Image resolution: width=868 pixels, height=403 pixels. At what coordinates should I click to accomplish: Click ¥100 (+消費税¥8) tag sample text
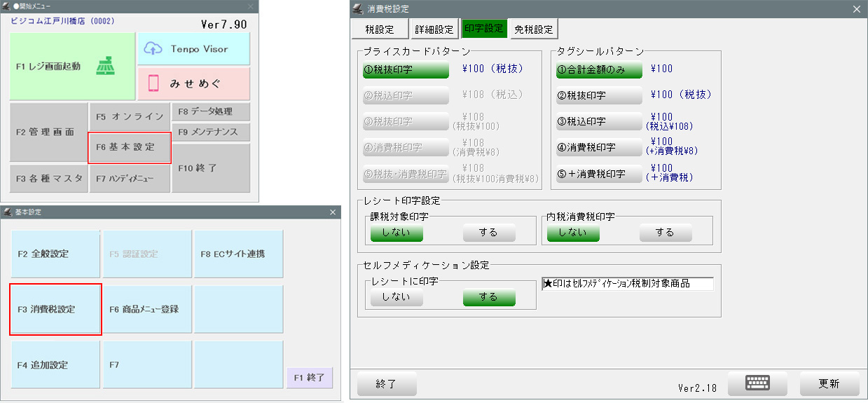coord(673,146)
